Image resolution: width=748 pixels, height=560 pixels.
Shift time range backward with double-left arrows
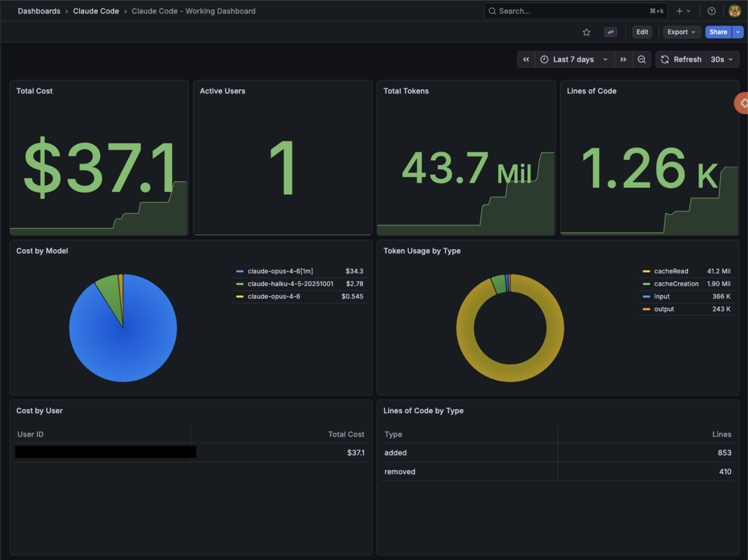[x=526, y=59]
